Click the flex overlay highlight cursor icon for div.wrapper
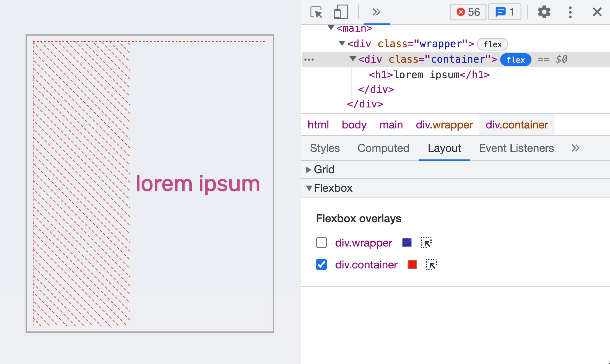Image resolution: width=610 pixels, height=364 pixels. pyautogui.click(x=426, y=243)
